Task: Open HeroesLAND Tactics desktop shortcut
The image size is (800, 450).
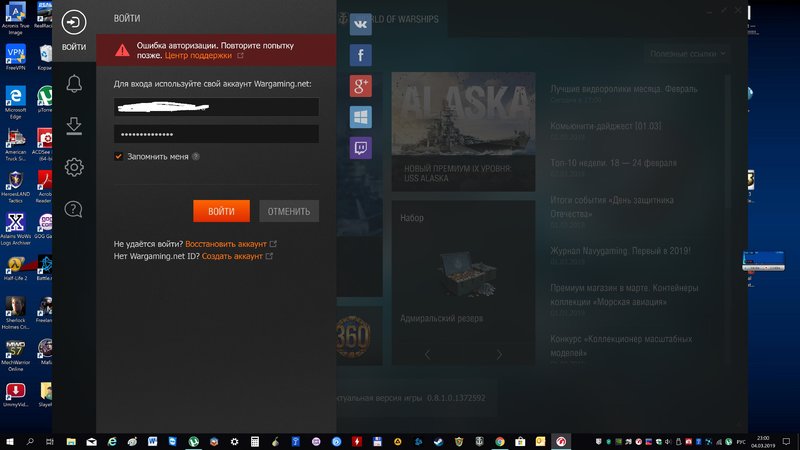Action: coord(15,187)
